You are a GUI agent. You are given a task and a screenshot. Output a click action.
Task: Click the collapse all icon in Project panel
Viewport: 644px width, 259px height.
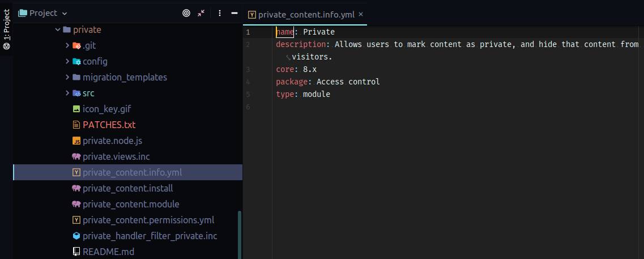(201, 13)
